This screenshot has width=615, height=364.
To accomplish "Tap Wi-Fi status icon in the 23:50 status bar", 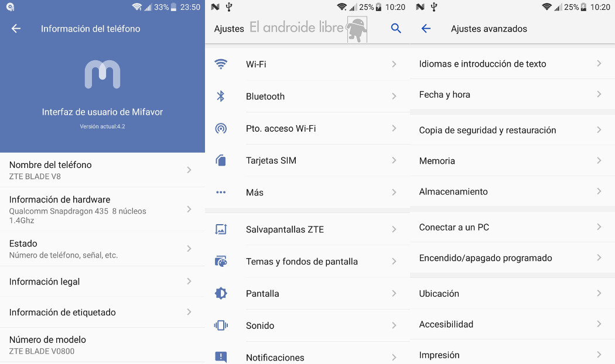I will [137, 7].
